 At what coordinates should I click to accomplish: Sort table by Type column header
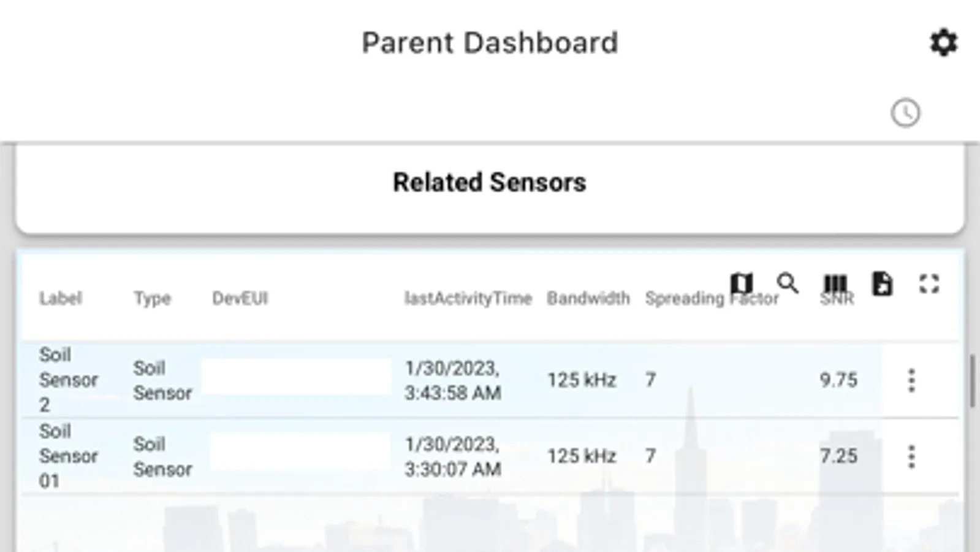(152, 299)
